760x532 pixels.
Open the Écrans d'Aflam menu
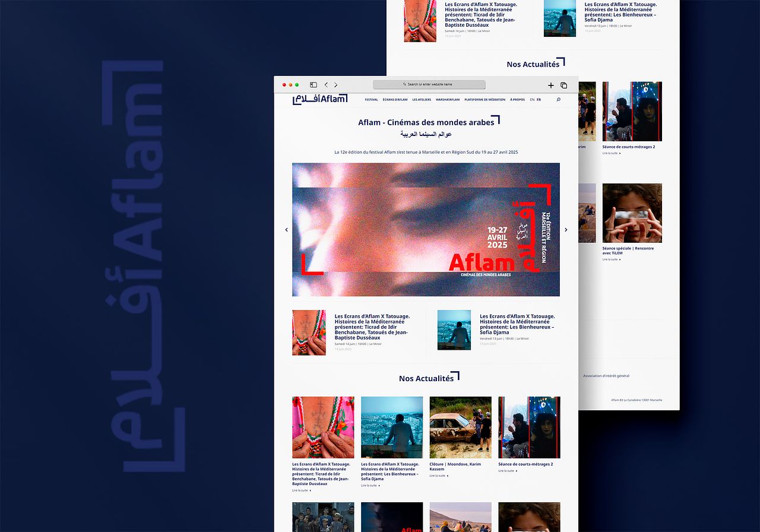pos(395,100)
